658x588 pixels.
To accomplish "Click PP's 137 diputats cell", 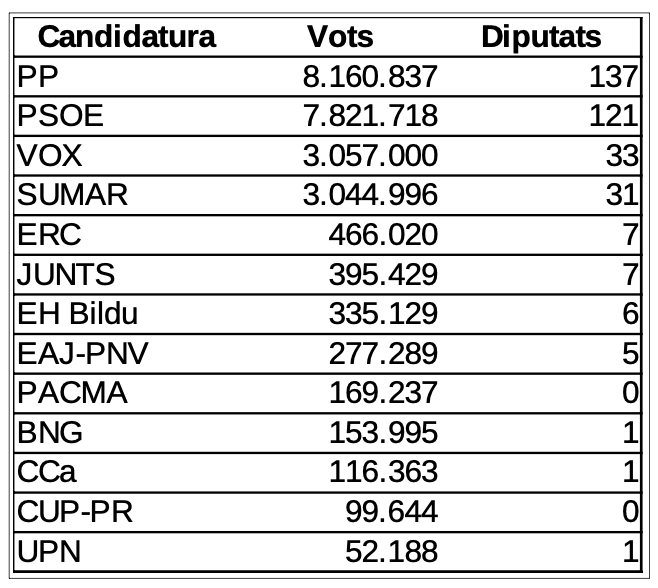I will pos(613,77).
